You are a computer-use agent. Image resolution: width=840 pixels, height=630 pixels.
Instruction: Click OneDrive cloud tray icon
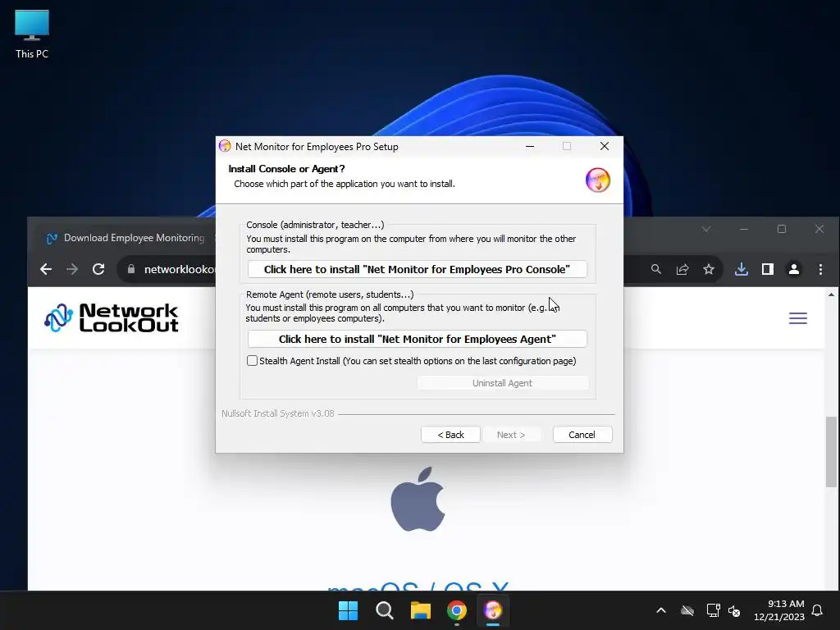point(687,610)
